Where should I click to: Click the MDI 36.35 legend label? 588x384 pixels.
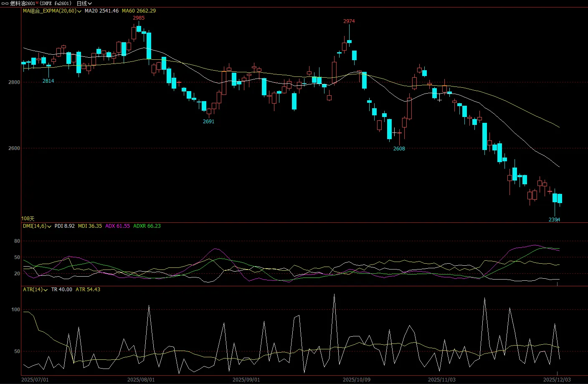[90, 226]
